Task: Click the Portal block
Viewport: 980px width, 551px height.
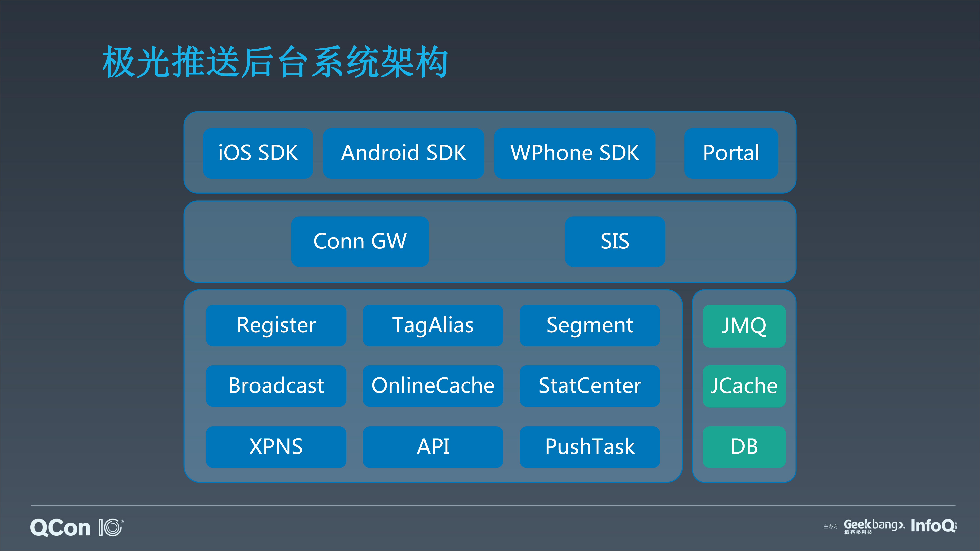Action: pos(731,153)
